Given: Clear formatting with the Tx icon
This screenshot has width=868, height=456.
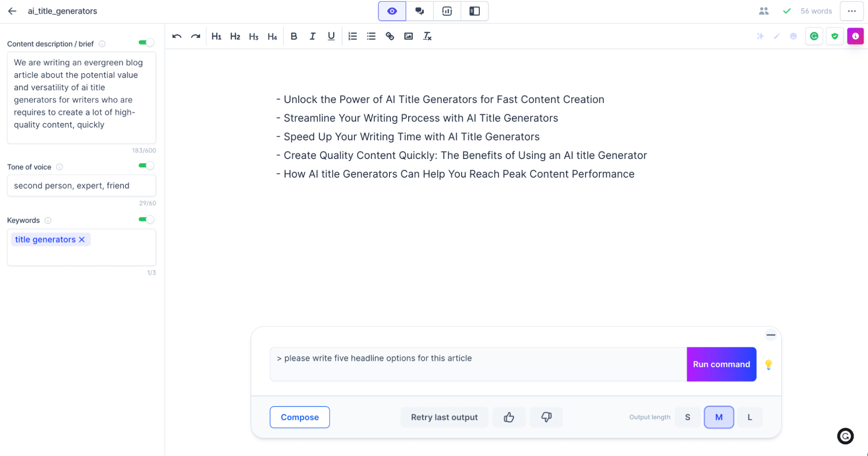Looking at the screenshot, I should pyautogui.click(x=427, y=36).
